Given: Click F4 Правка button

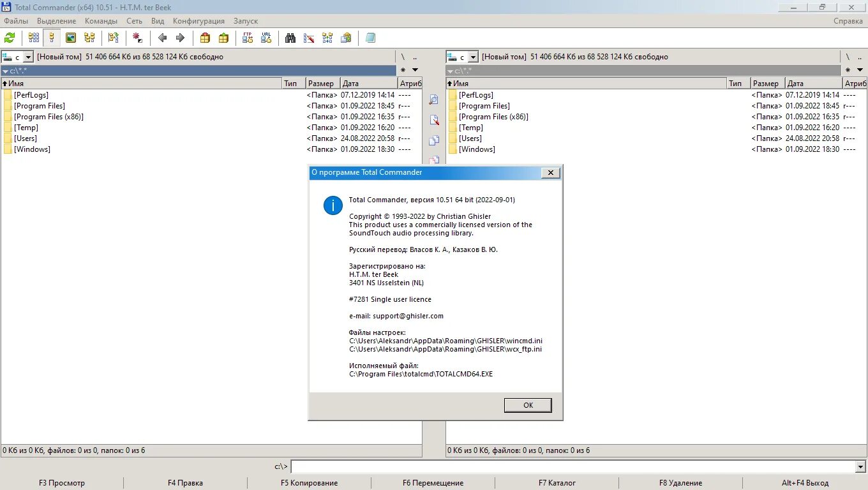Looking at the screenshot, I should [185, 483].
